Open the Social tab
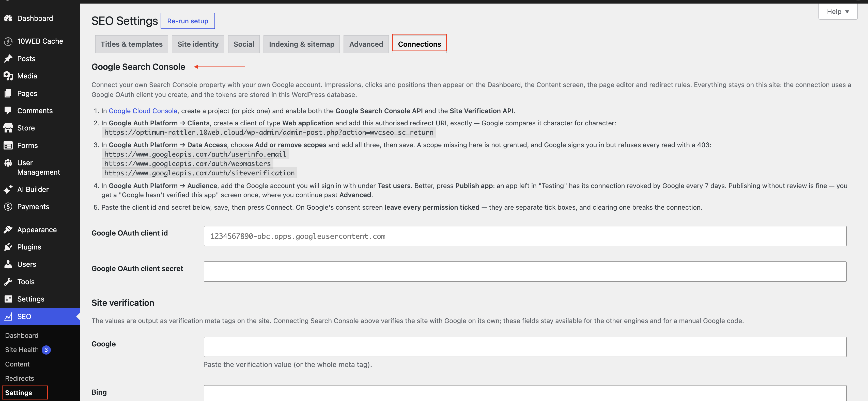Image resolution: width=868 pixels, height=401 pixels. [244, 44]
